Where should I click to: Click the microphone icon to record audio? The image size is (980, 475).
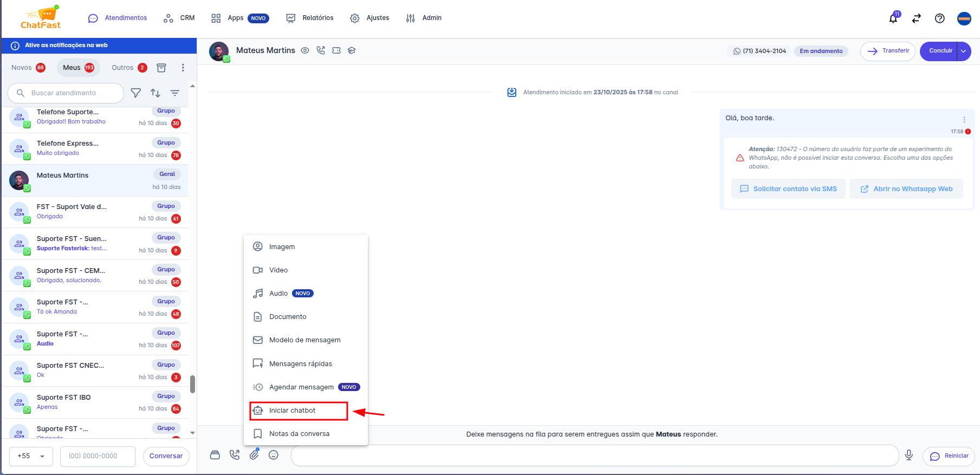(x=909, y=456)
